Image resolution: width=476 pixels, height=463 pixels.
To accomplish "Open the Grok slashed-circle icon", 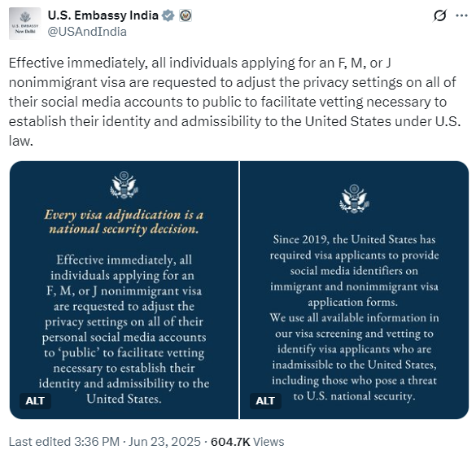I will tap(439, 15).
